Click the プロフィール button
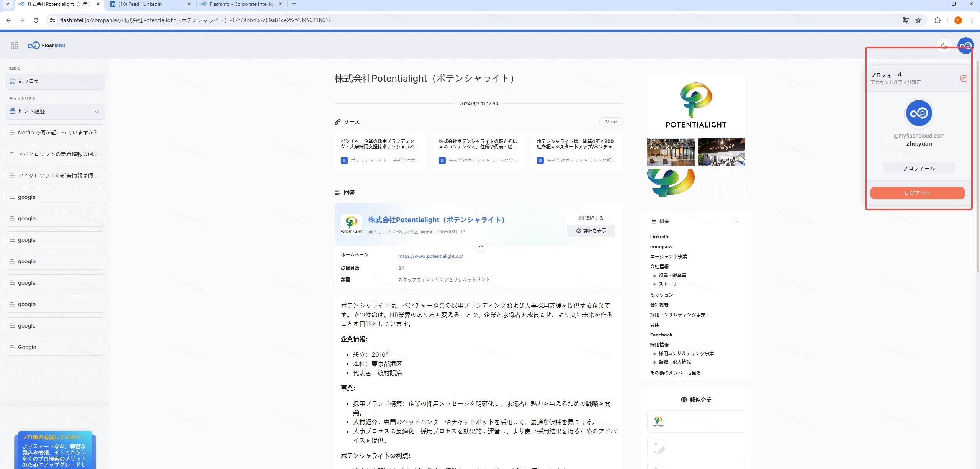The width and height of the screenshot is (980, 469). (919, 168)
